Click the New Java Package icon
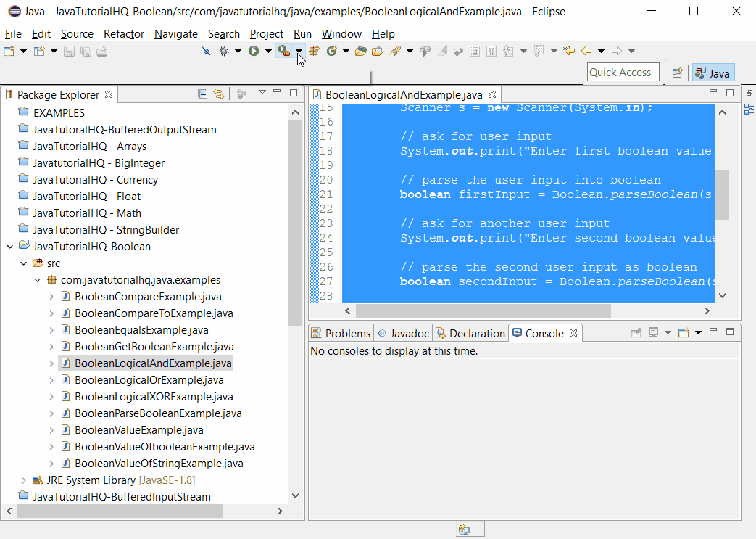Screen dimensions: 756x539 click(315, 51)
